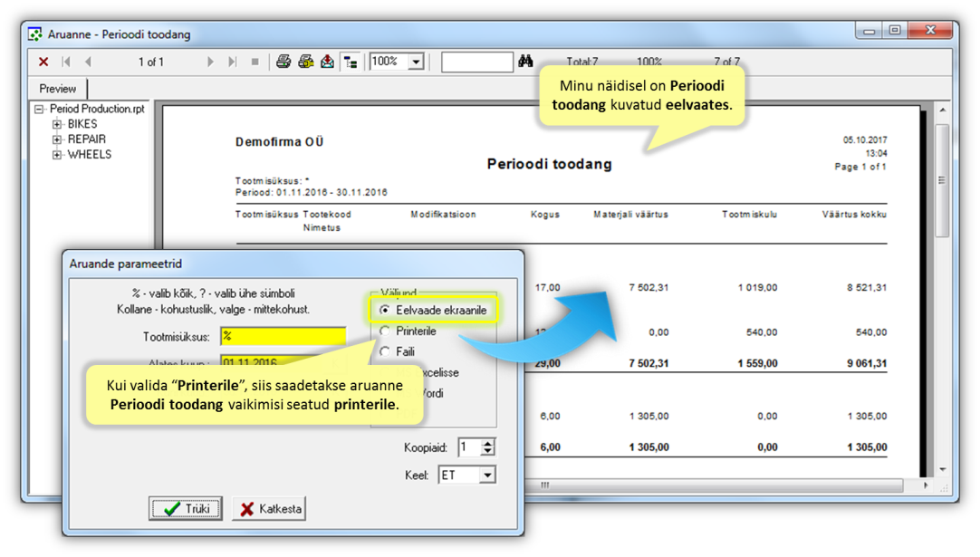Click the red X close-view icon in the toolbar
This screenshot has height=557, width=980.
click(x=43, y=62)
